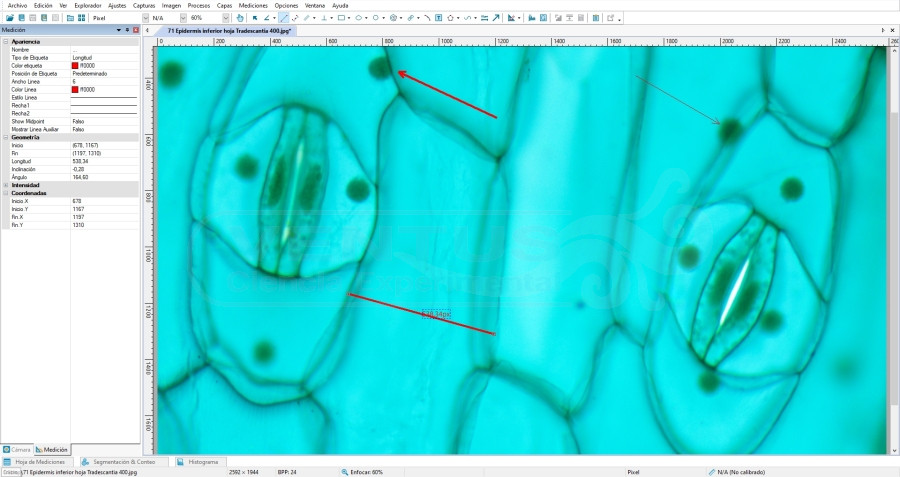
Task: Open Segmentación & Conteo tab
Action: point(123,462)
